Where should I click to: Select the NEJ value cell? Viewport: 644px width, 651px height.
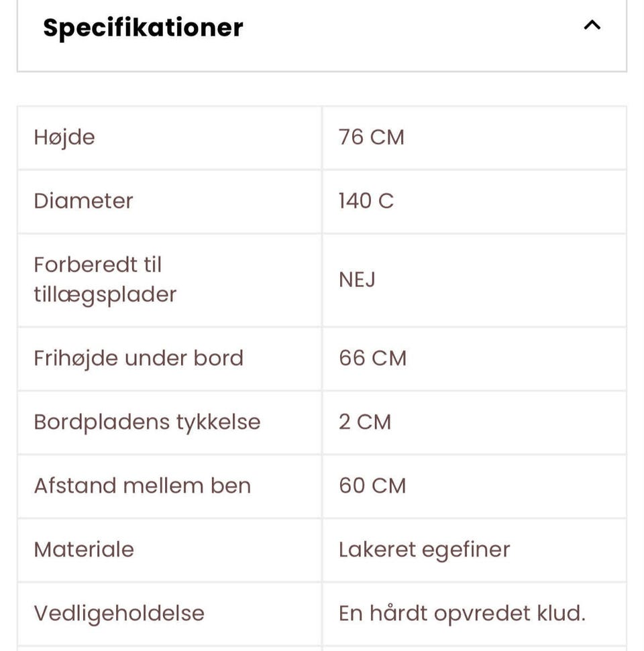(357, 280)
